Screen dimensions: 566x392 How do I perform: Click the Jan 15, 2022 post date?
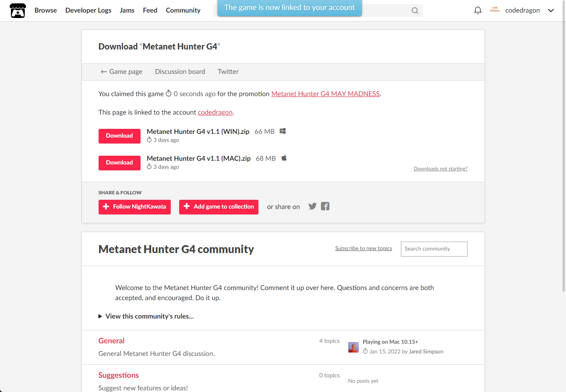385,352
